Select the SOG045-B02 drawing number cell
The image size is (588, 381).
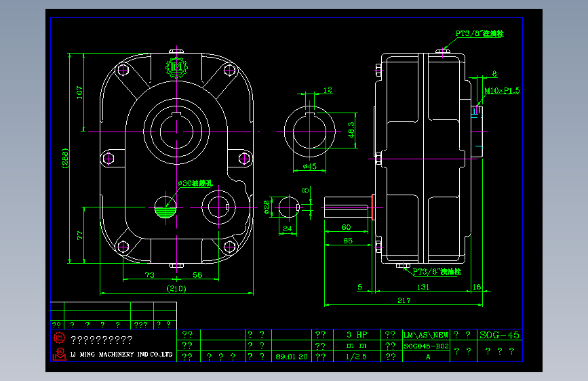[426, 346]
